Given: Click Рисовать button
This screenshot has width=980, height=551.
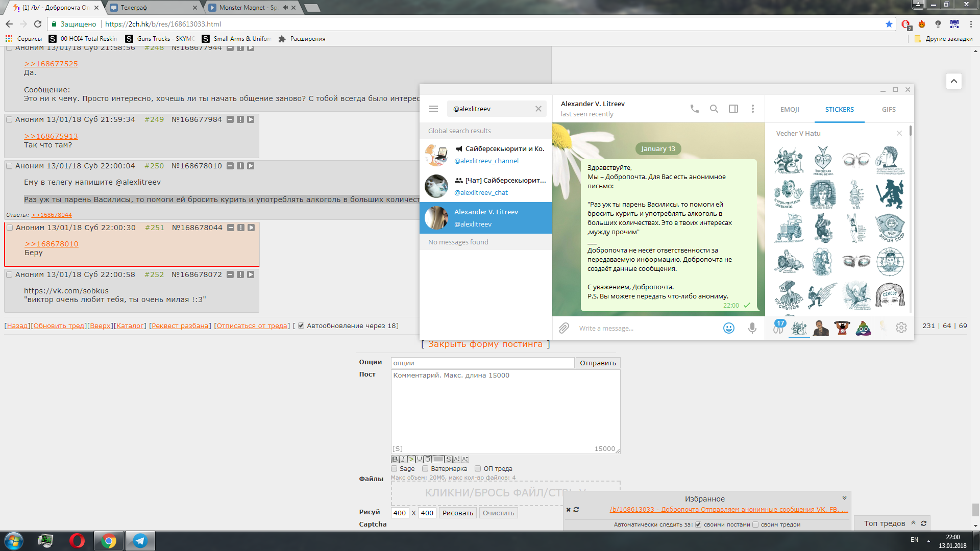Looking at the screenshot, I should tap(457, 513).
